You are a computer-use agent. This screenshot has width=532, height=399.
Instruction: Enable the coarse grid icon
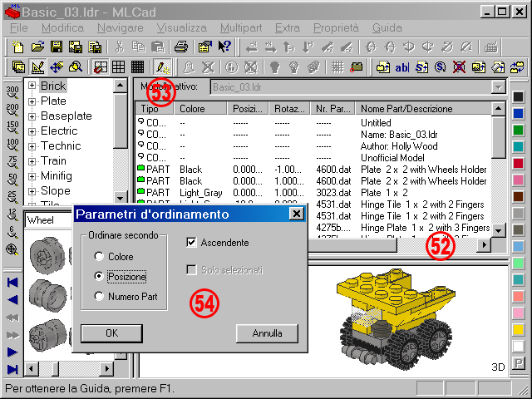point(118,66)
